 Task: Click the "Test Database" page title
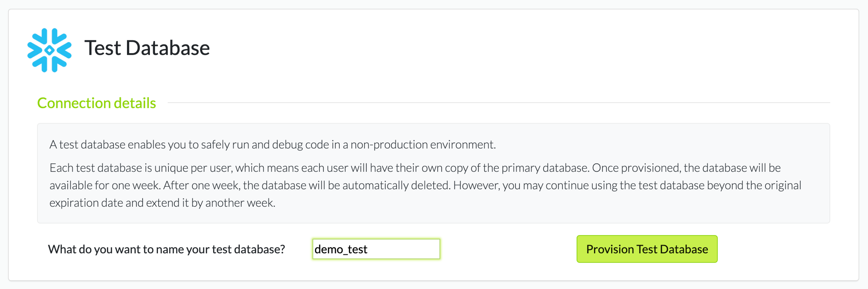point(147,48)
